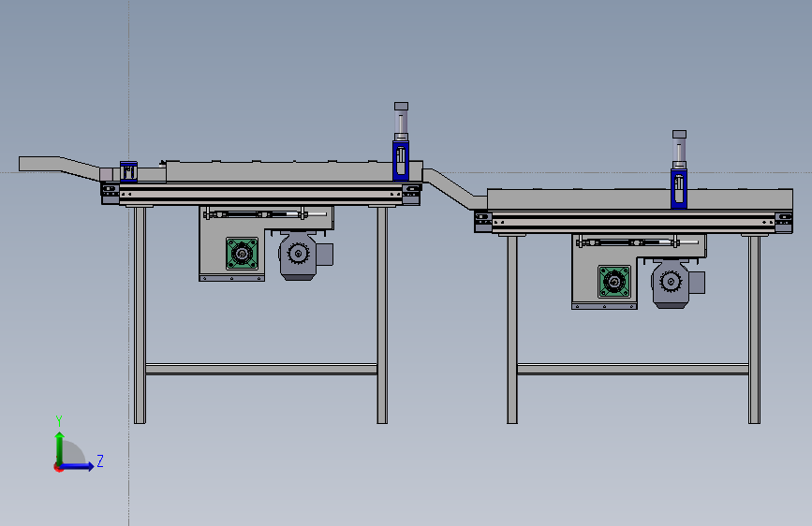Select the gear motor under the left conveyor
This screenshot has height=526, width=812.
coord(305,256)
